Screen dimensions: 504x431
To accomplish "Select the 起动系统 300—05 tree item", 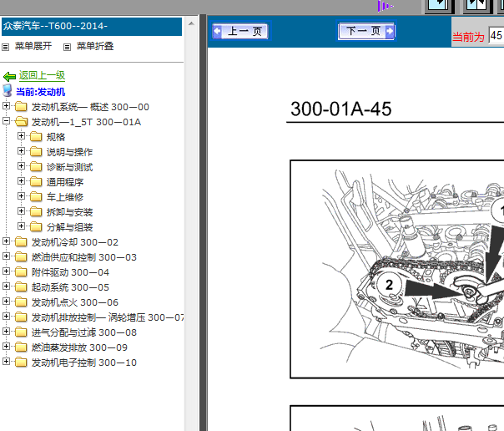I will [x=70, y=287].
